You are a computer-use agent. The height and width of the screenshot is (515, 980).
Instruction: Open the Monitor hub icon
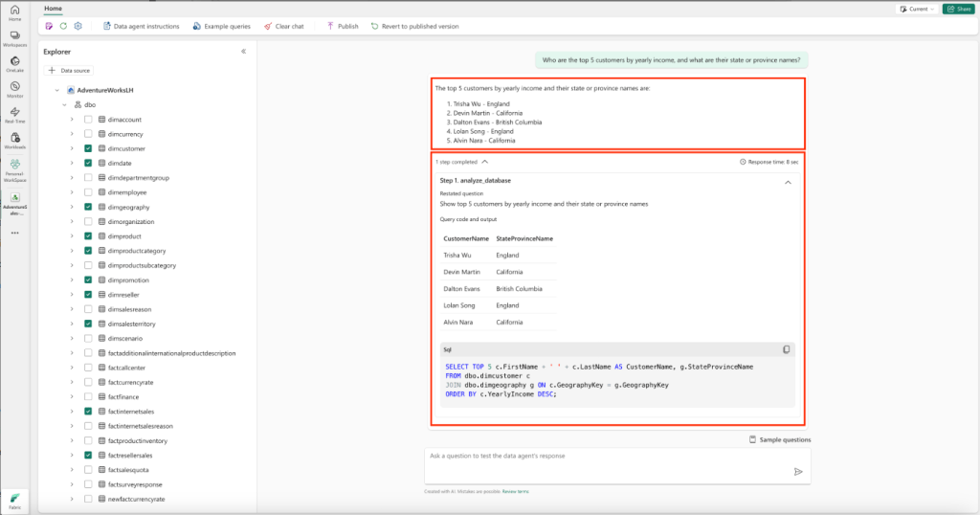pos(14,89)
